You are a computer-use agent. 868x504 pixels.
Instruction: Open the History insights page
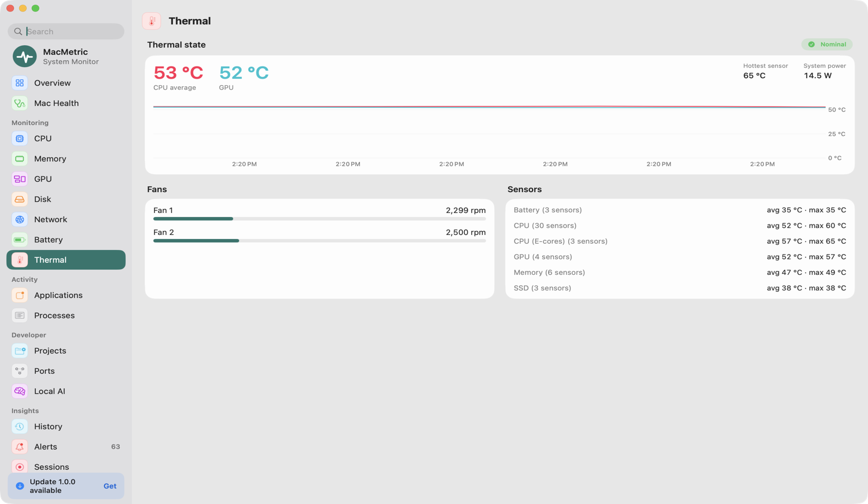(x=66, y=427)
